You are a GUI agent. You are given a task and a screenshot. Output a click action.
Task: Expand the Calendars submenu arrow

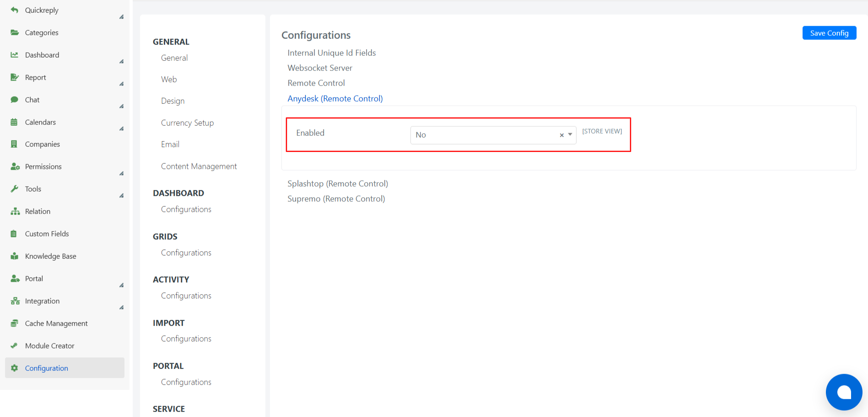pyautogui.click(x=121, y=129)
